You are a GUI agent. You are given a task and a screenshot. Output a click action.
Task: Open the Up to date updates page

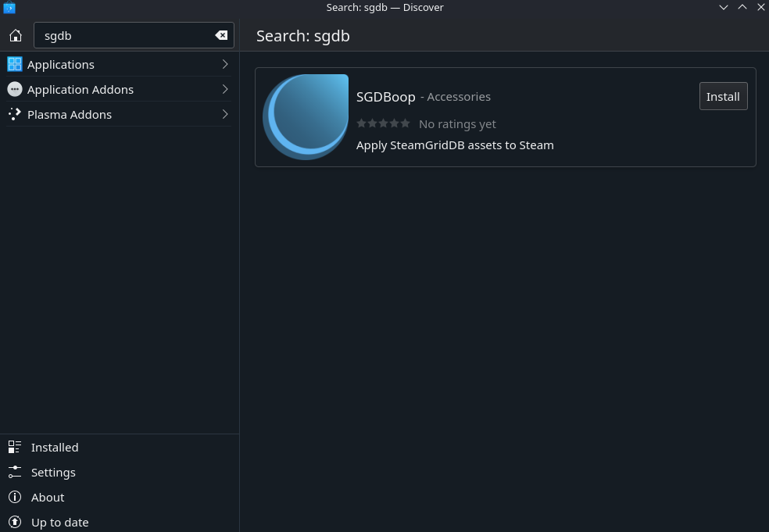click(x=119, y=522)
